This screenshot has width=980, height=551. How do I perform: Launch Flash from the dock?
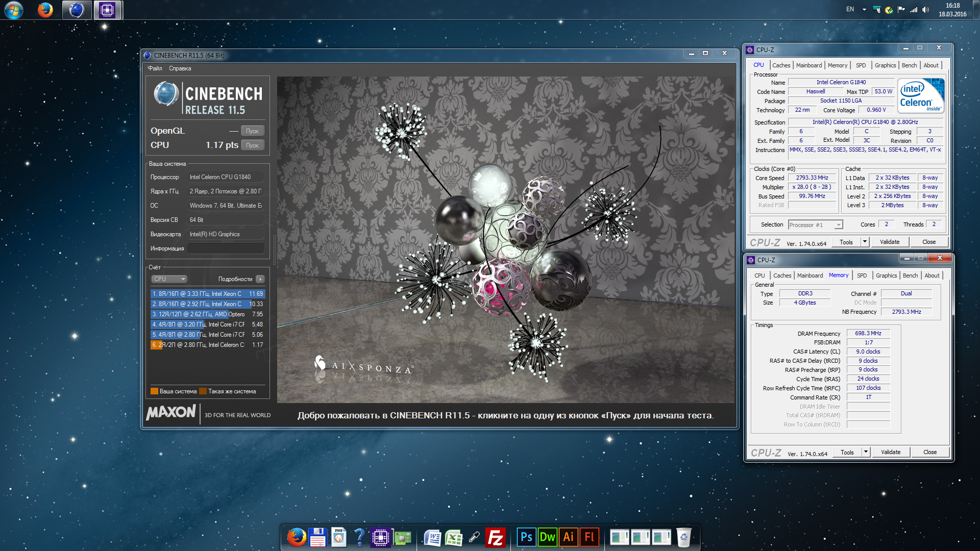click(x=589, y=537)
